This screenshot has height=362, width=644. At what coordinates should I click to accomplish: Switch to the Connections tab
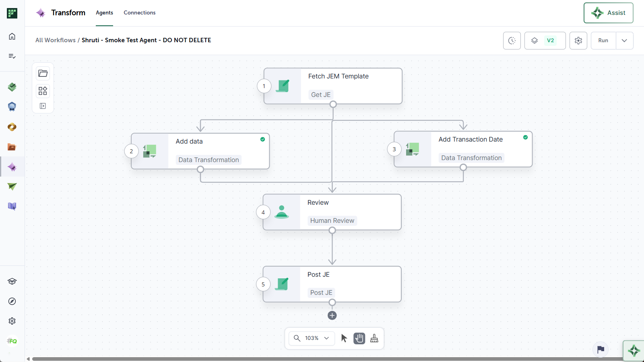140,13
